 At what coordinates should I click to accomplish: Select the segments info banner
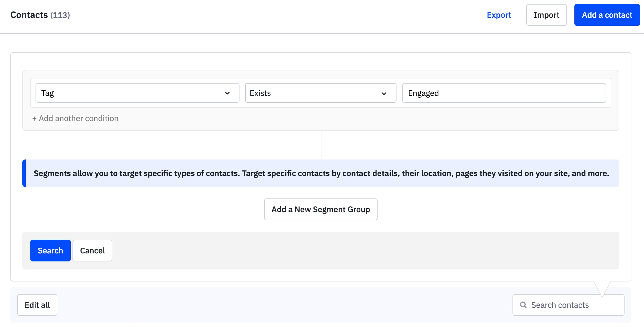(x=321, y=173)
